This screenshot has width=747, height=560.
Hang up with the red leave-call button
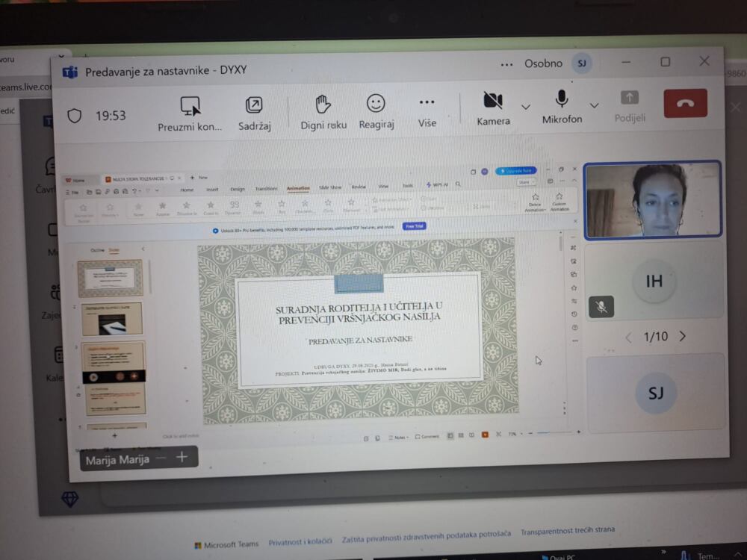[685, 103]
